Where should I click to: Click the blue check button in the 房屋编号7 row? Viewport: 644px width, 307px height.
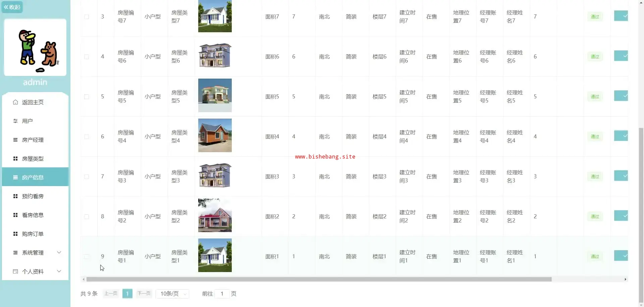point(621,16)
